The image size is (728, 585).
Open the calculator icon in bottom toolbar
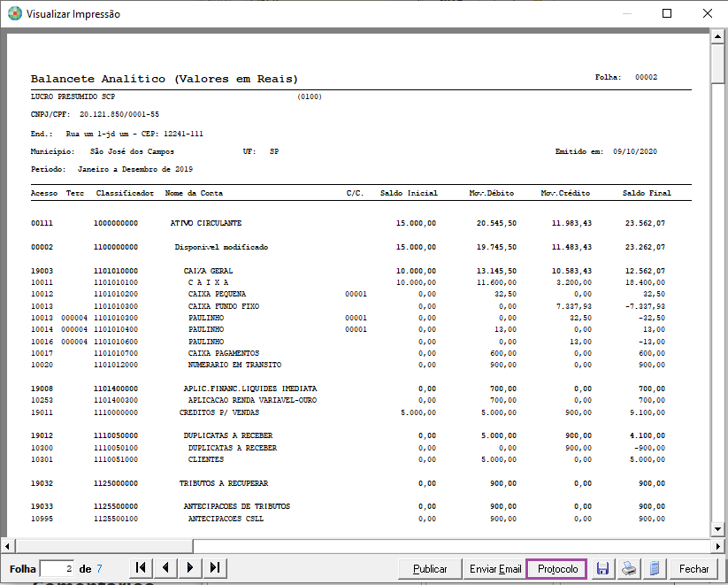[x=655, y=568]
